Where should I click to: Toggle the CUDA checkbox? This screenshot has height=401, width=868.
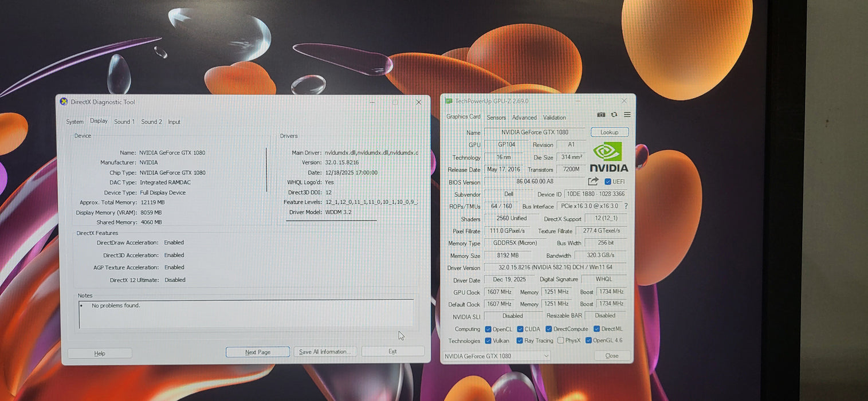[520, 329]
